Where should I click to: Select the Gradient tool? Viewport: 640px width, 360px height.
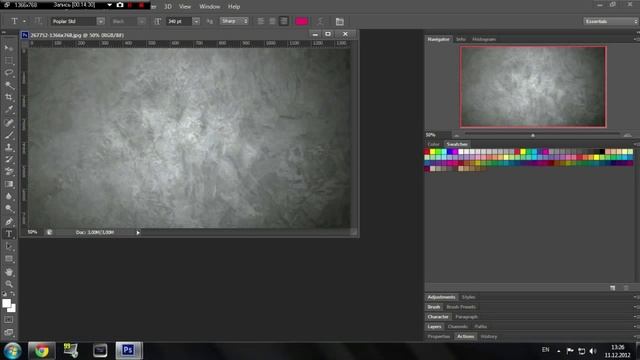9,184
